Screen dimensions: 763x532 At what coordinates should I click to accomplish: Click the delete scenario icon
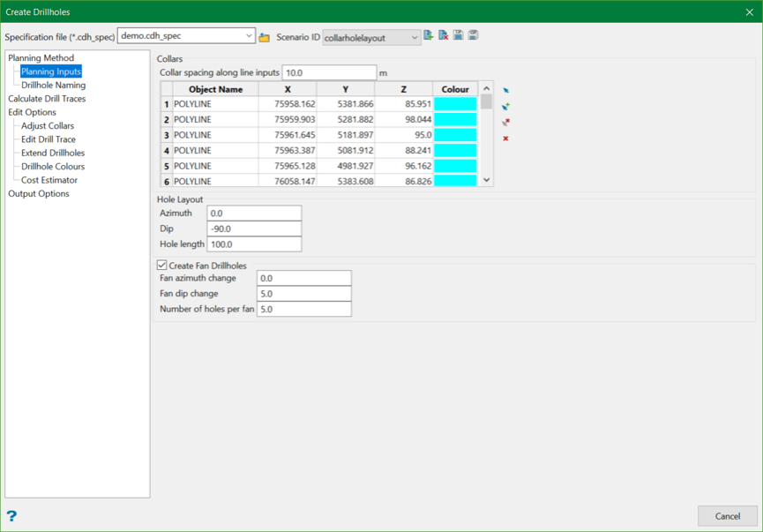pos(444,36)
